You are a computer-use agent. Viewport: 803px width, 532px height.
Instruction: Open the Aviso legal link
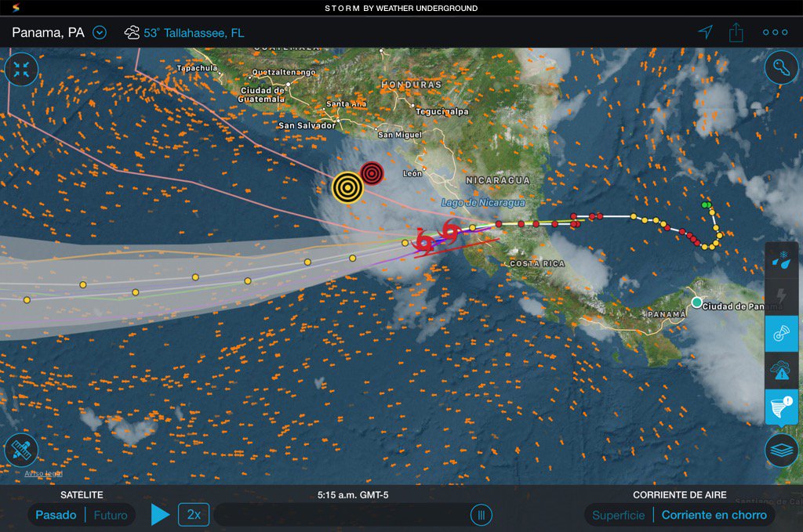(x=44, y=473)
